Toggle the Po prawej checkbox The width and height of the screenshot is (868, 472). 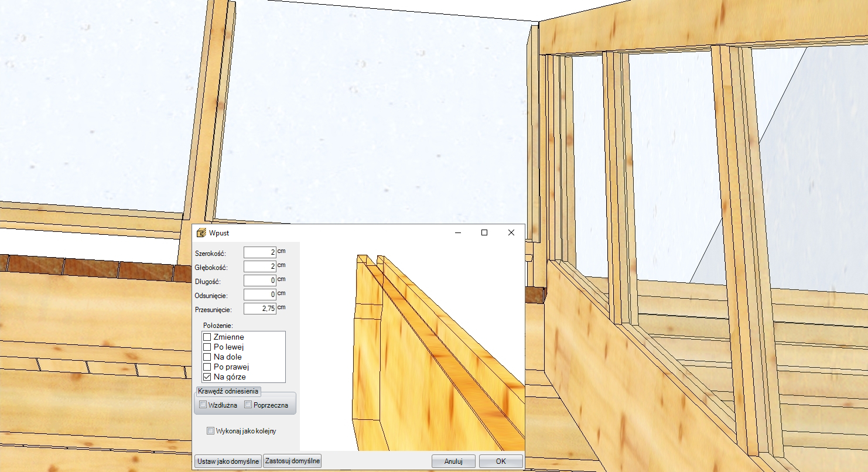(207, 367)
